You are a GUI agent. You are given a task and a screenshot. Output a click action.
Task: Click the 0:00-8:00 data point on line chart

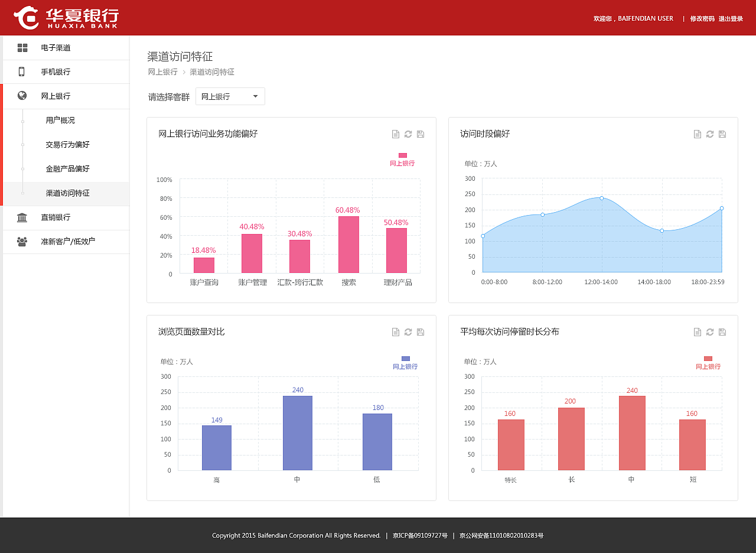click(x=483, y=236)
